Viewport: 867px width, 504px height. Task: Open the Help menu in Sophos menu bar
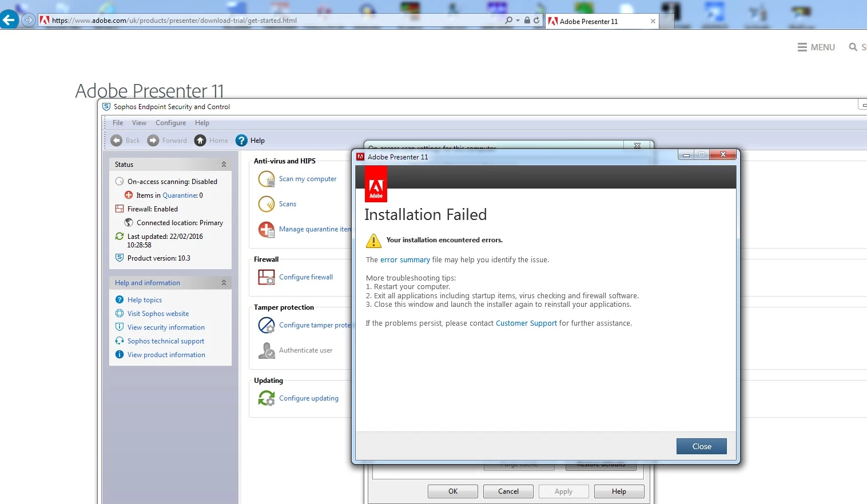202,123
